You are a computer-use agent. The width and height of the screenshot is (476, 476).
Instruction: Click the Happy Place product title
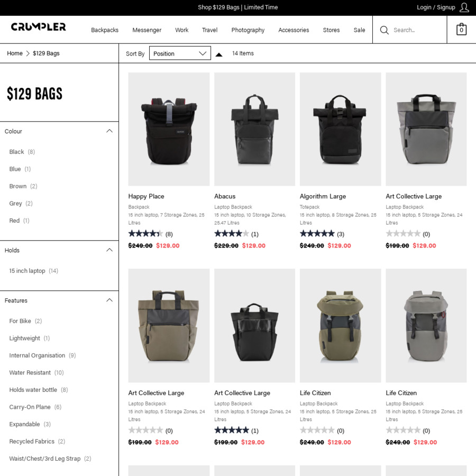(147, 196)
